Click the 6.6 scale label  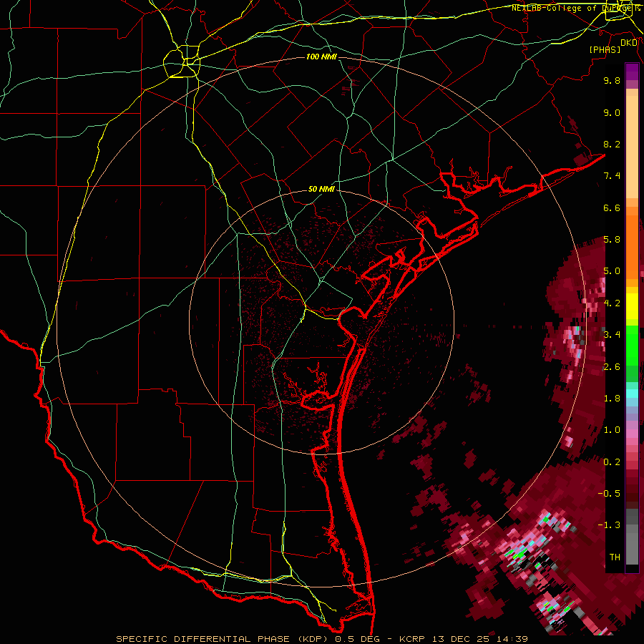coord(612,208)
